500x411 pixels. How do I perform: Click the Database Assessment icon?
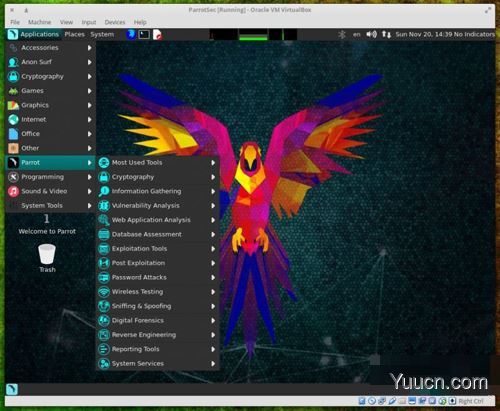click(104, 234)
